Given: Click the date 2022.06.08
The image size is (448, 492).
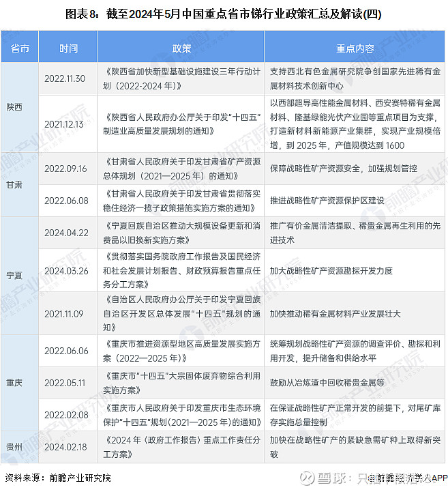Looking at the screenshot, I should coord(66,201).
